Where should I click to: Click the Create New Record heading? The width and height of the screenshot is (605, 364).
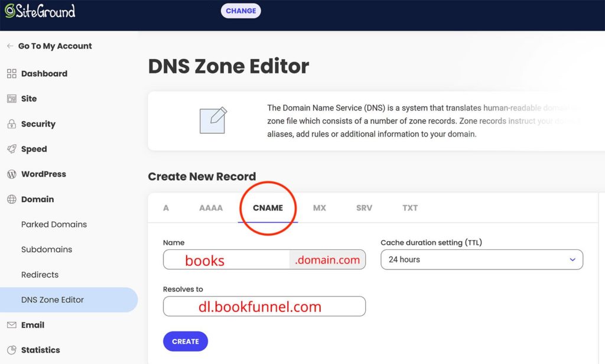[202, 177]
